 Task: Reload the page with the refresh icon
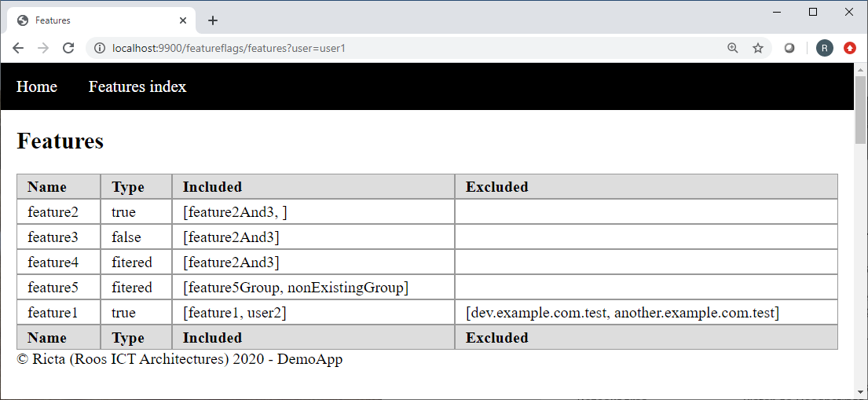pyautogui.click(x=68, y=48)
